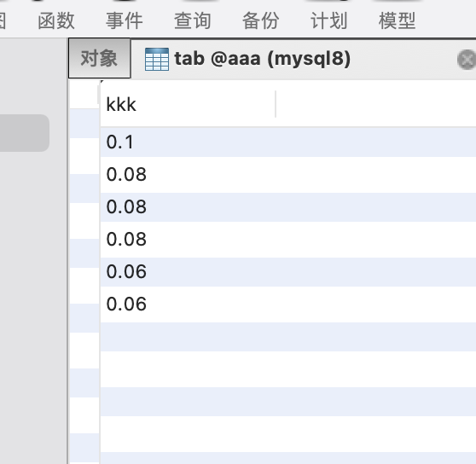
Task: Select the second 0.08 cell
Action: [x=288, y=207]
